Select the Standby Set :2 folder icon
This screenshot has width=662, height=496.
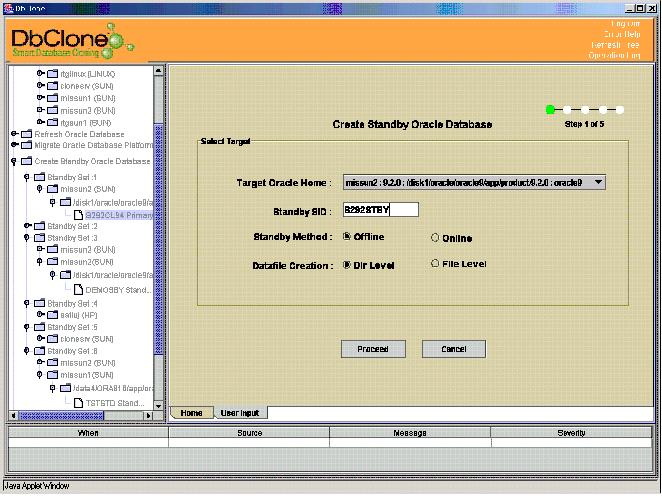click(x=40, y=226)
